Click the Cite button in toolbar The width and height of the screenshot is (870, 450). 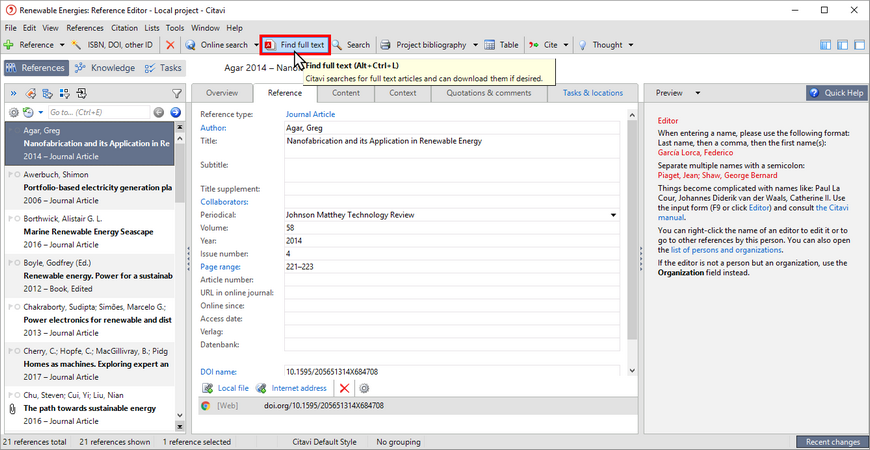coord(543,45)
